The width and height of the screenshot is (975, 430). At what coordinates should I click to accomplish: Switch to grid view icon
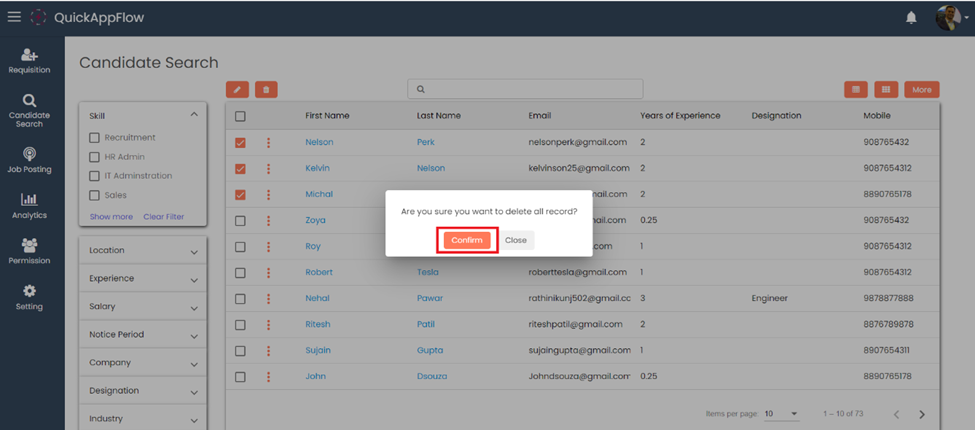[885, 89]
